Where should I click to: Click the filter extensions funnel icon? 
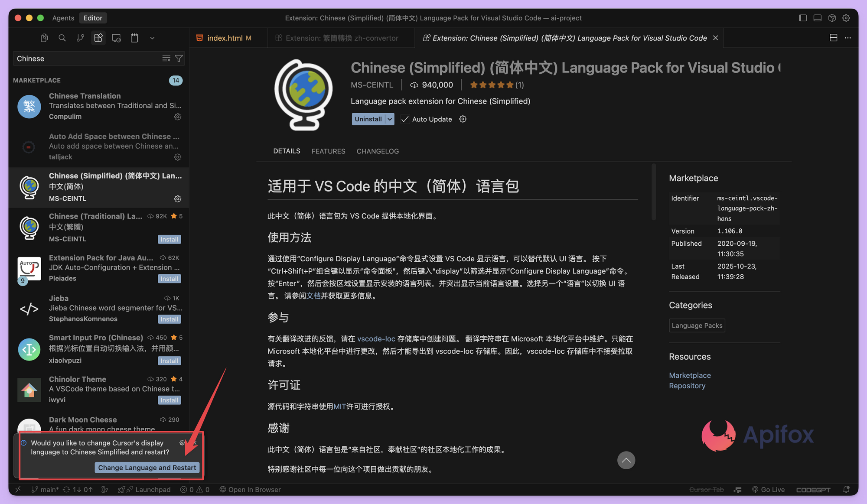coord(179,59)
